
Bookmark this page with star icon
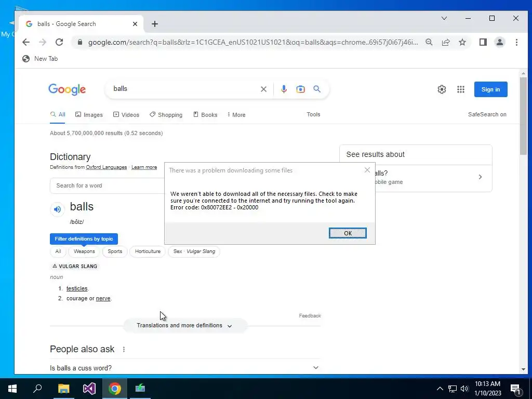coord(462,42)
